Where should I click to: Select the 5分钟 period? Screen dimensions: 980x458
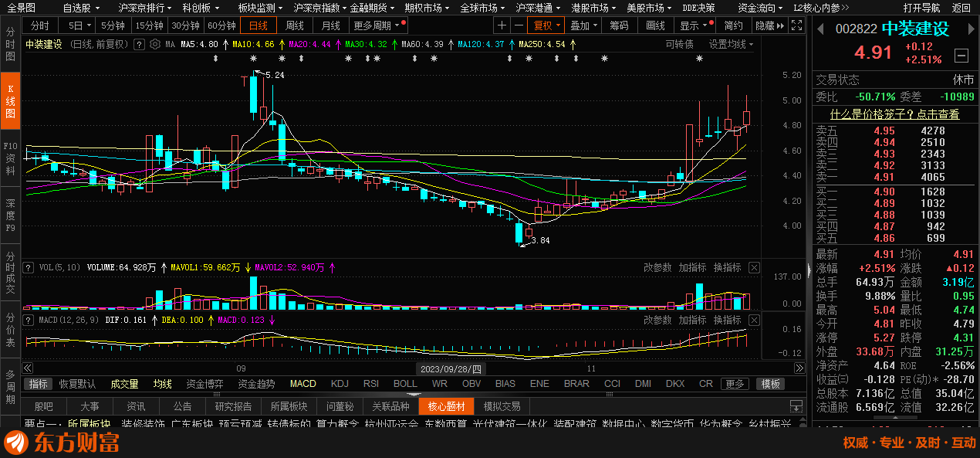coord(113,25)
